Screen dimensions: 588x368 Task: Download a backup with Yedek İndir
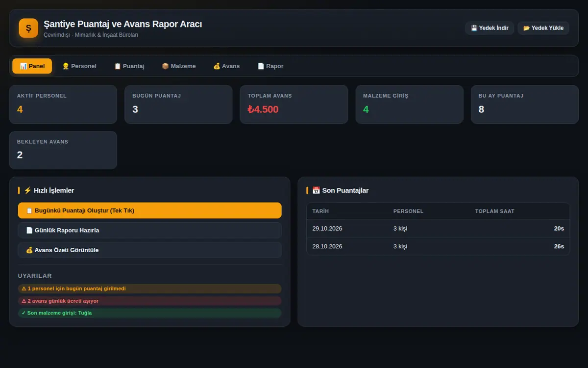click(490, 28)
